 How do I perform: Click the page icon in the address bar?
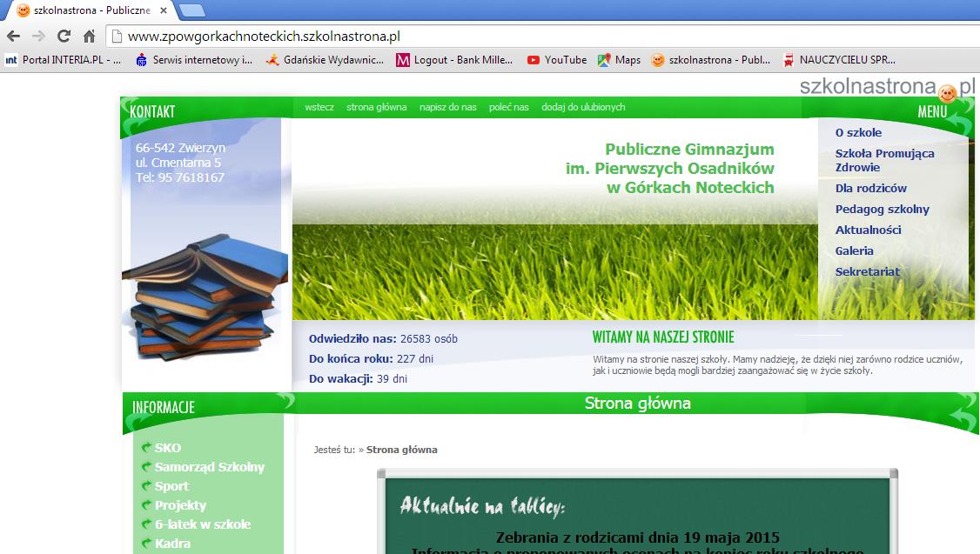[117, 37]
